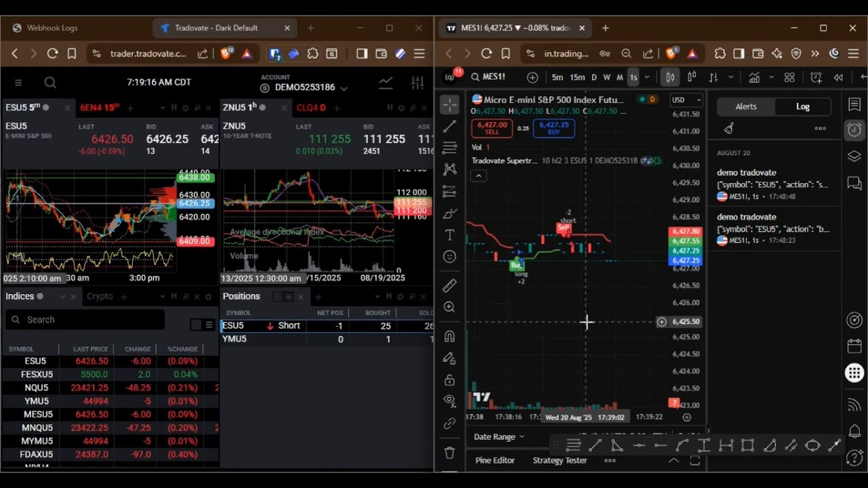Click the Tradovate hamburger menu

click(x=18, y=83)
